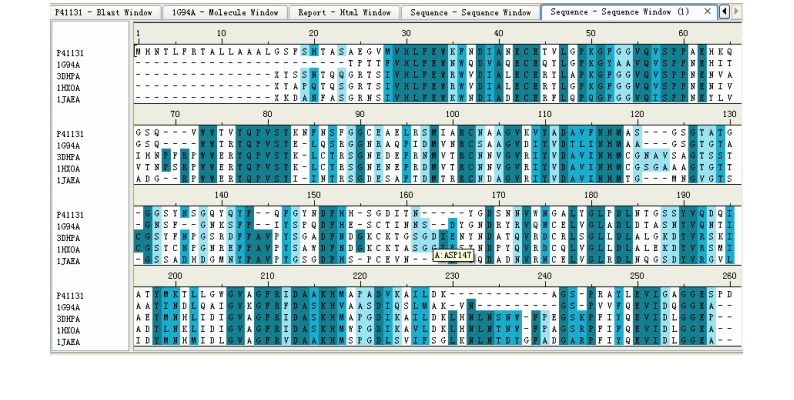This screenshot has width=794, height=400.
Task: Click ruler position 70 marker
Action: (x=175, y=114)
